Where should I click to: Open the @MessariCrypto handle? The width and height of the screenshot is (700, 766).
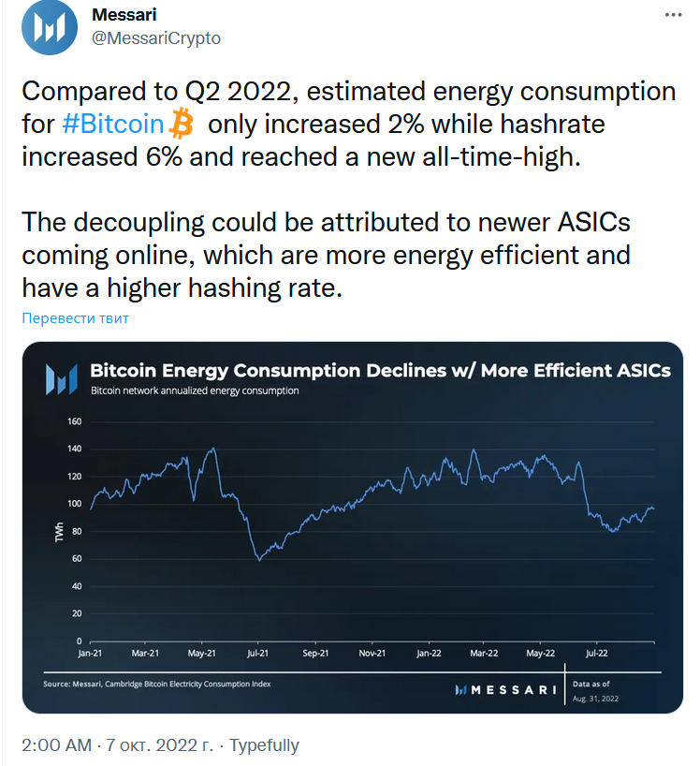coord(155,38)
